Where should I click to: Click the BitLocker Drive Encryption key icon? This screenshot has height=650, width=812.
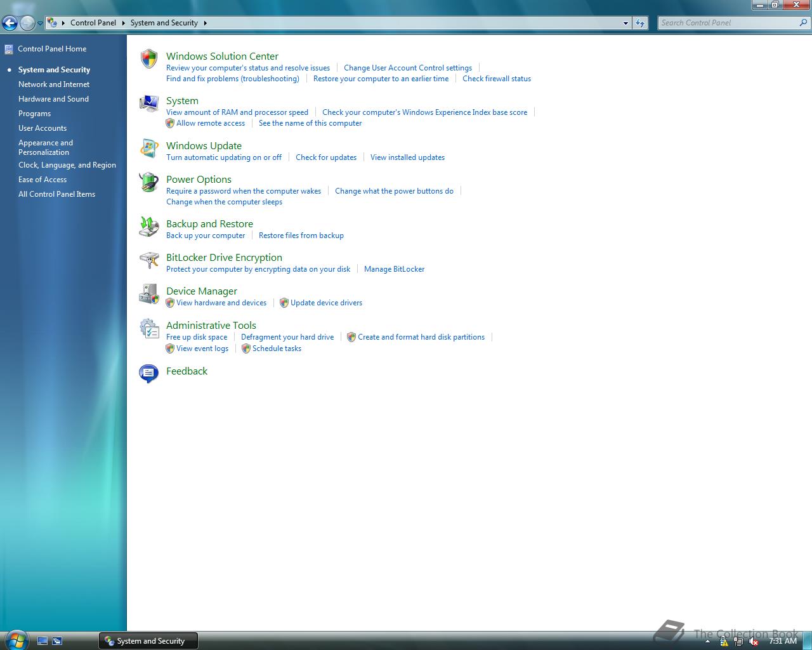pyautogui.click(x=149, y=260)
